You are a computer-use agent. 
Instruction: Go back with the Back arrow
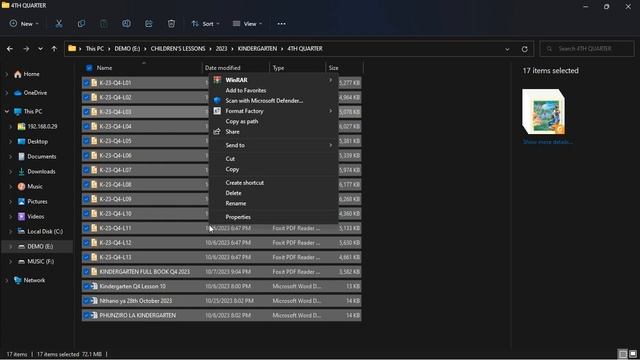point(10,49)
